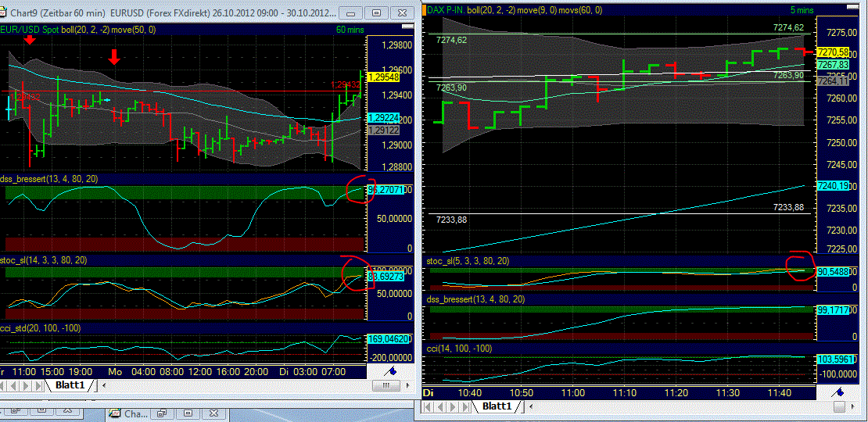Click the Chart9 EURUSD window title bar
The image size is (868, 422).
207,13
